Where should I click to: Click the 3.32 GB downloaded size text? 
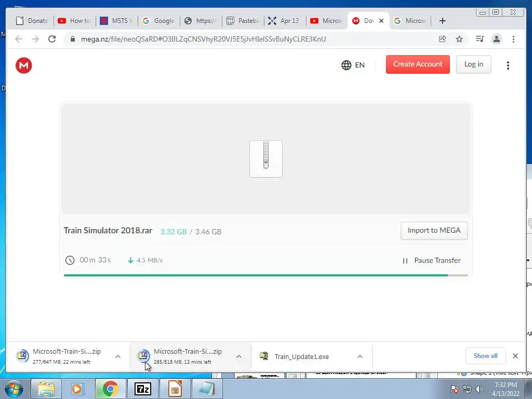pyautogui.click(x=174, y=232)
